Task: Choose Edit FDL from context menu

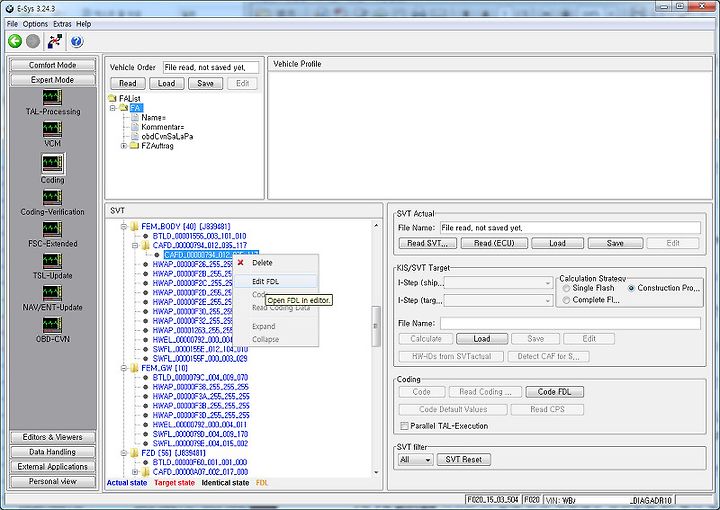Action: click(276, 281)
